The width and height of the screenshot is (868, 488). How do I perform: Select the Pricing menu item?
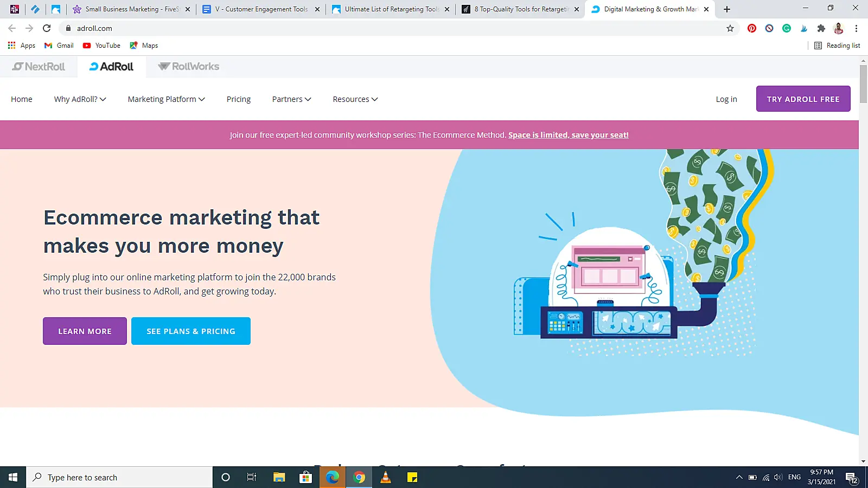(238, 99)
